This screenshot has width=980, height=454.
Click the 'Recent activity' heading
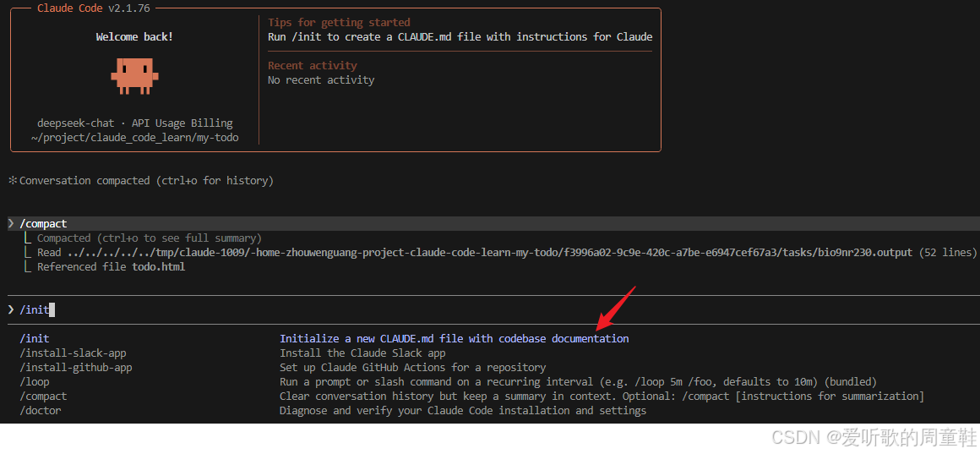tap(313, 66)
